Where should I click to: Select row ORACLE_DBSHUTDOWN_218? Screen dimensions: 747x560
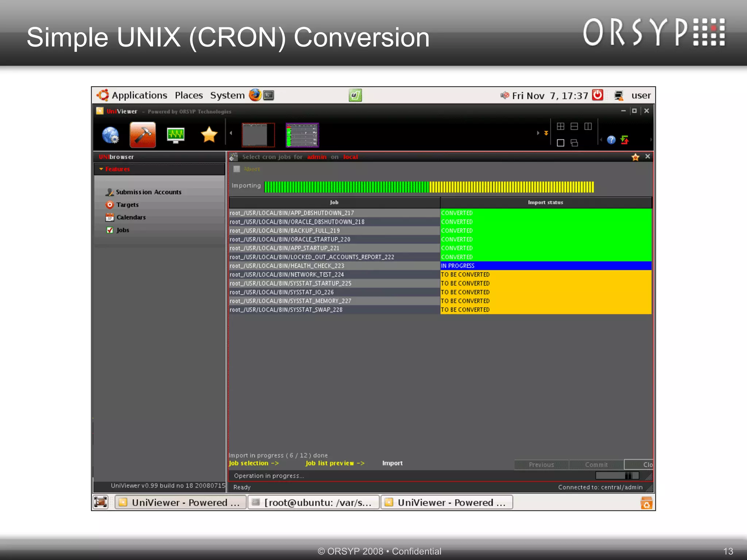click(440, 222)
